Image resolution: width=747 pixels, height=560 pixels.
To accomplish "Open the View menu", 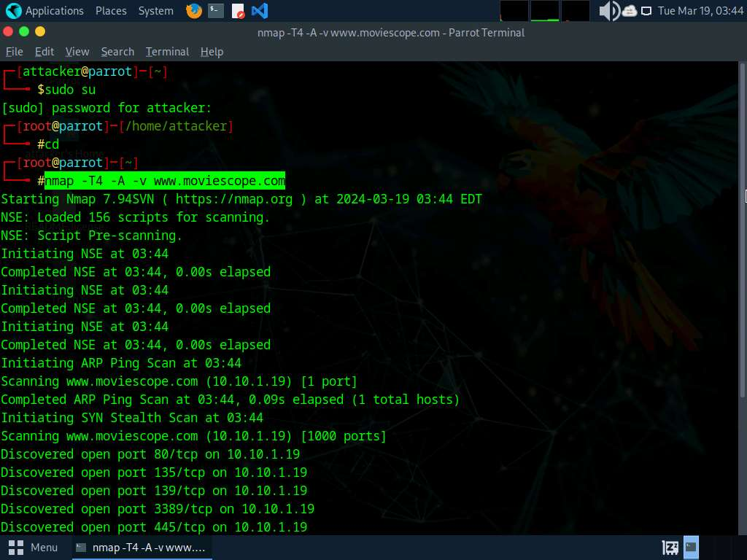I will (x=77, y=52).
